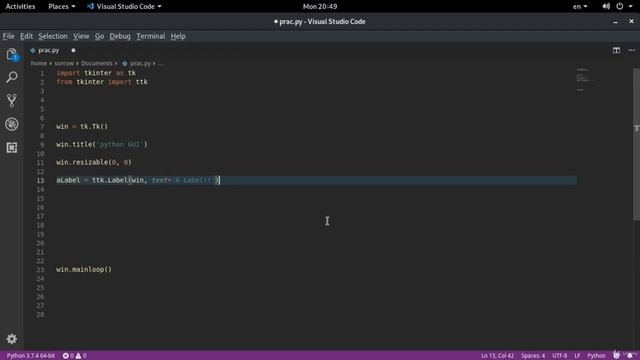640x360 pixels.
Task: Click the vertical editor scrollbar
Action: (636, 145)
